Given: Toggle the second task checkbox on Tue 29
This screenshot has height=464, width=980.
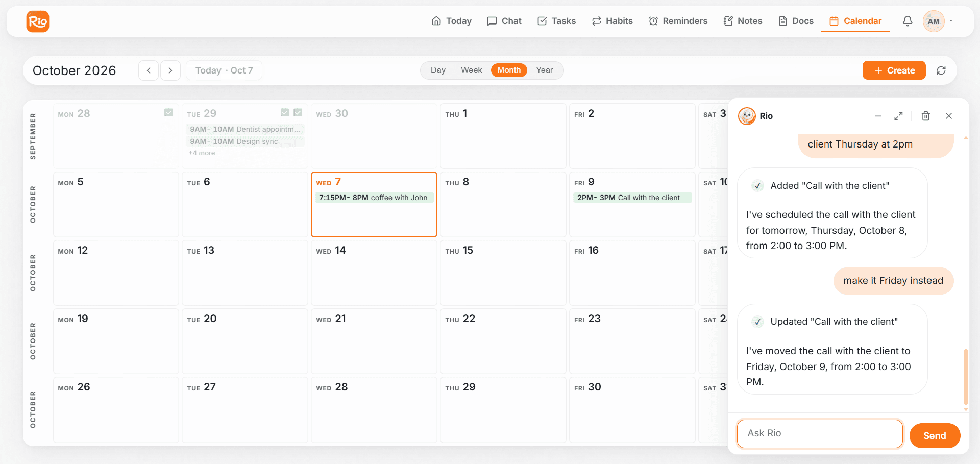Looking at the screenshot, I should pyautogui.click(x=298, y=112).
